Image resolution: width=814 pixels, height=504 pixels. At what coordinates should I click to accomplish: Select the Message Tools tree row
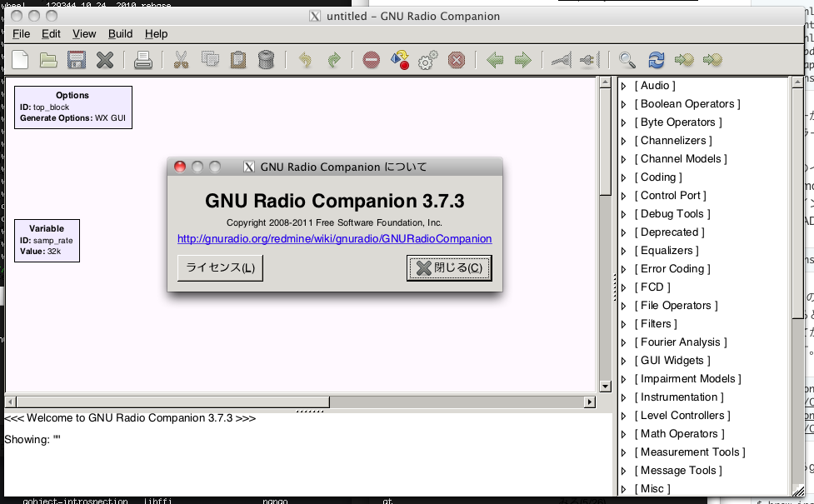coord(705,471)
